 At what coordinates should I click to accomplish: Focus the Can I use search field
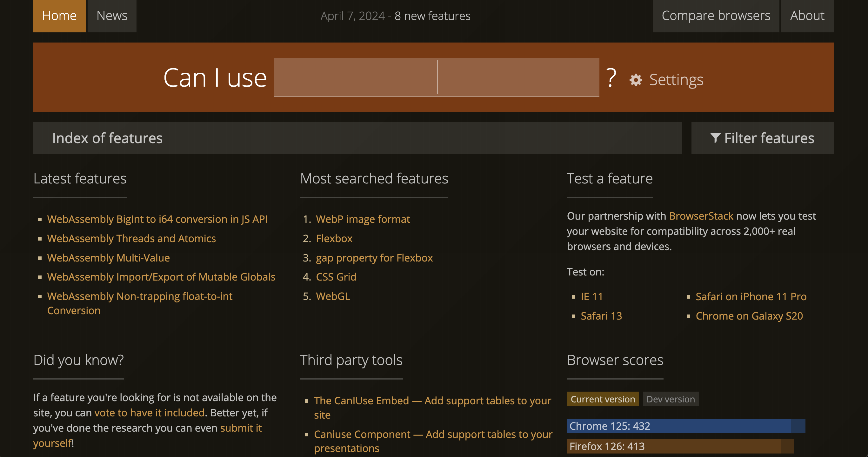click(436, 77)
